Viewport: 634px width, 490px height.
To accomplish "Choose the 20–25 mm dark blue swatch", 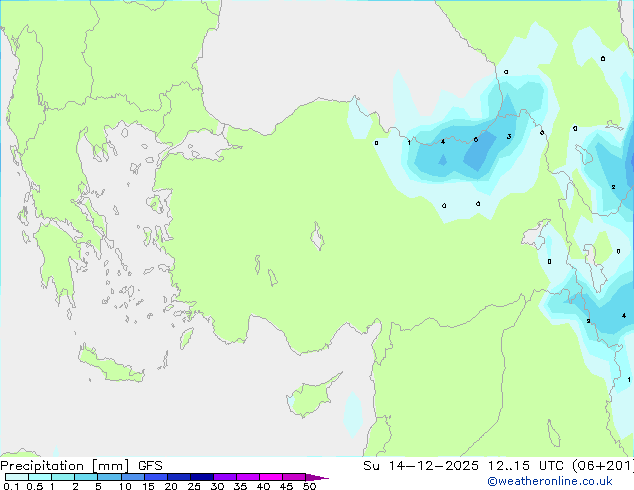I will [179, 477].
